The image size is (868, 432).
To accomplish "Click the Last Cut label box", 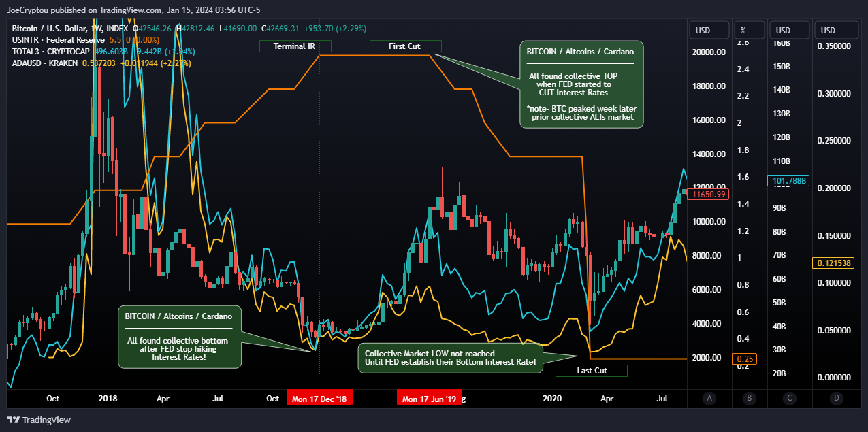I will tap(592, 371).
